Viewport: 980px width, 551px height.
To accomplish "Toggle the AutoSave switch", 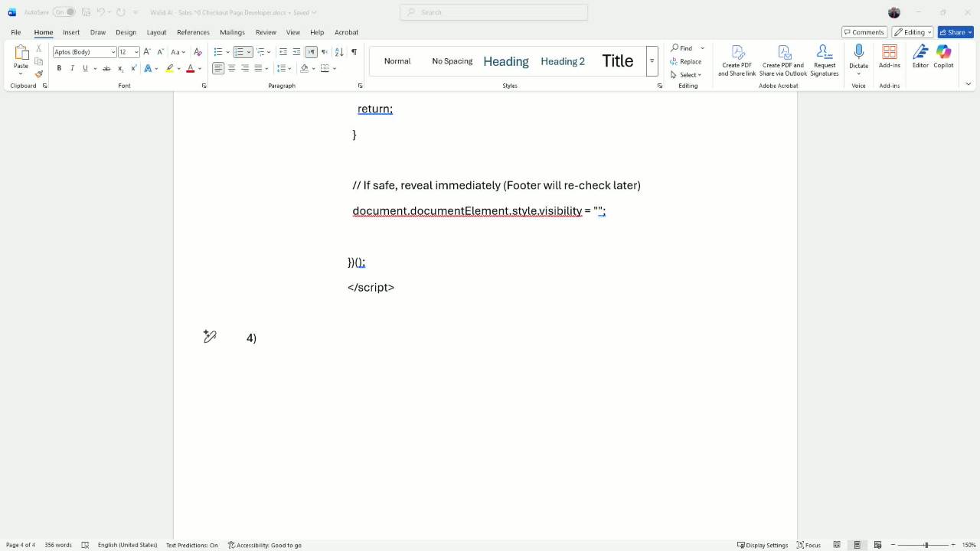I will point(64,12).
